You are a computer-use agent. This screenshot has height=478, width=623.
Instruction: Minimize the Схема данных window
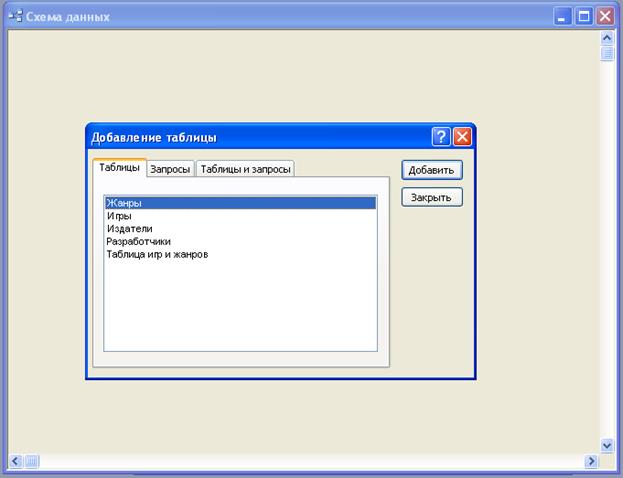[x=565, y=16]
